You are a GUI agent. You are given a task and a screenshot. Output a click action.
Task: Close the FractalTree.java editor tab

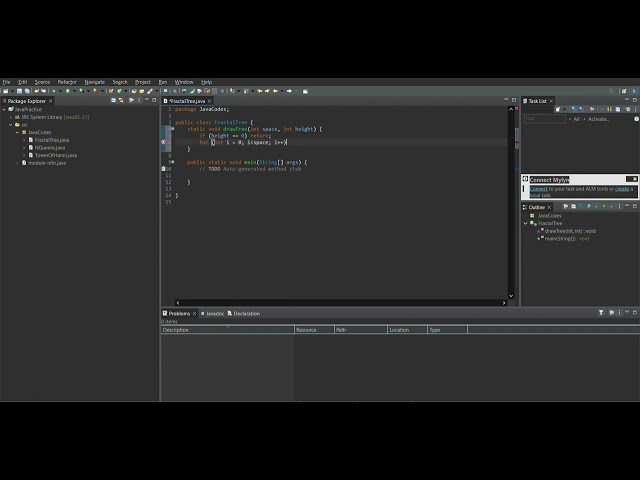(209, 101)
